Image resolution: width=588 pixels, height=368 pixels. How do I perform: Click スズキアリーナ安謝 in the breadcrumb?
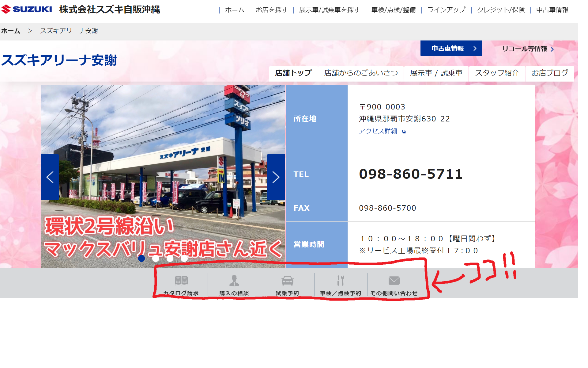(x=69, y=31)
